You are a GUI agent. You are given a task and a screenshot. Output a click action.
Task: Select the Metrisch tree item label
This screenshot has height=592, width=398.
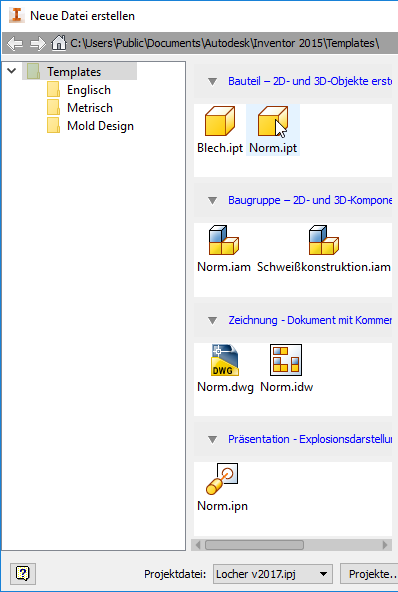click(90, 108)
